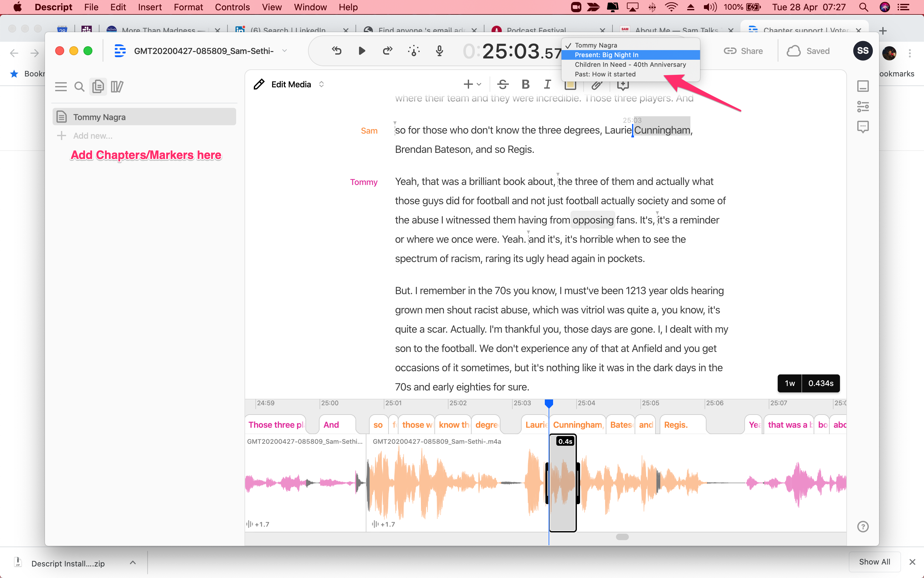Open new tab in the browser
Viewport: 924px width, 578px height.
tap(883, 31)
